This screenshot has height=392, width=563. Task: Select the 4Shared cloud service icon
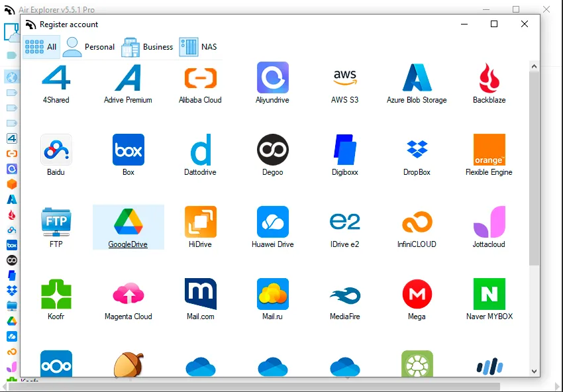pyautogui.click(x=56, y=77)
